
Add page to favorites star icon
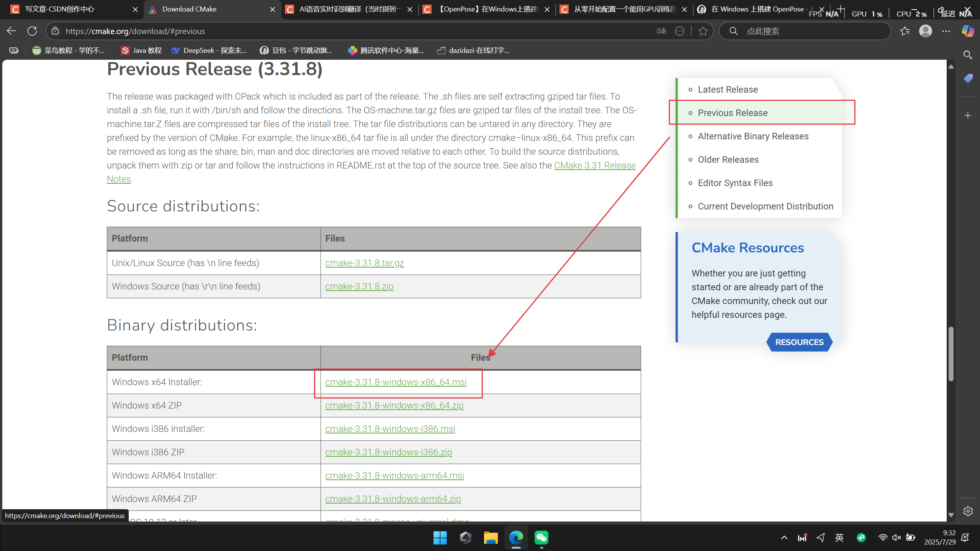(x=703, y=31)
